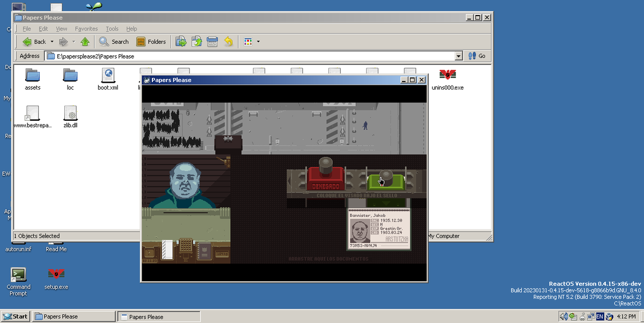This screenshot has height=323, width=644.
Task: Click the EN language indicator in the tray
Action: point(599,317)
